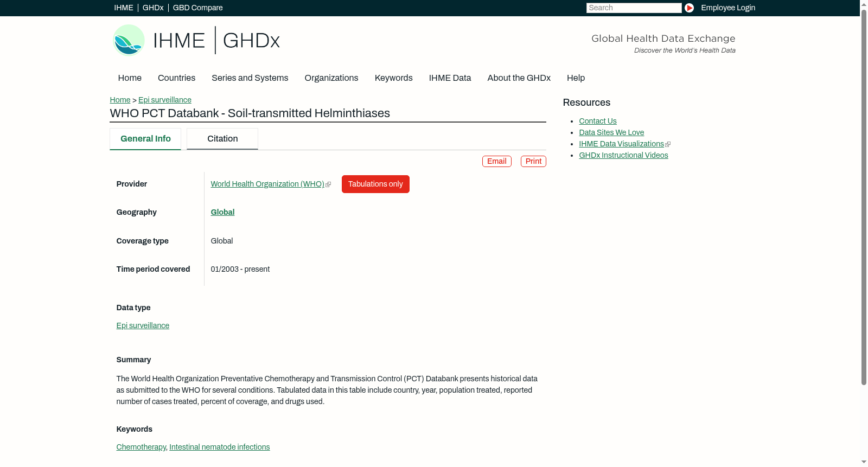Open the Help menu item

pos(576,78)
